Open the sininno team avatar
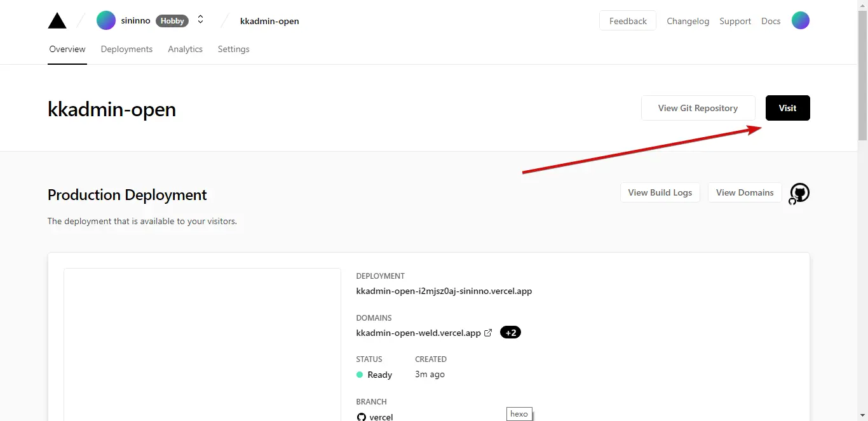The height and width of the screenshot is (421, 868). (x=106, y=20)
